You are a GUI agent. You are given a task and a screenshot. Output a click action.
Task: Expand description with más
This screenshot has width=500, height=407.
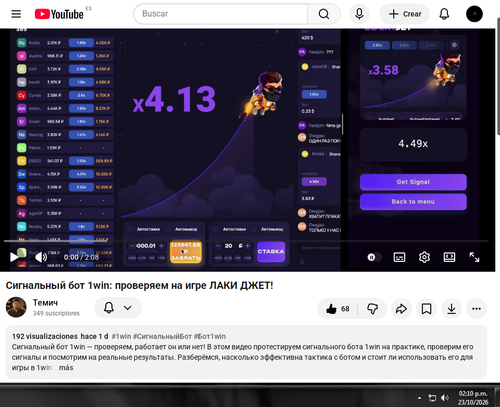pyautogui.click(x=66, y=368)
